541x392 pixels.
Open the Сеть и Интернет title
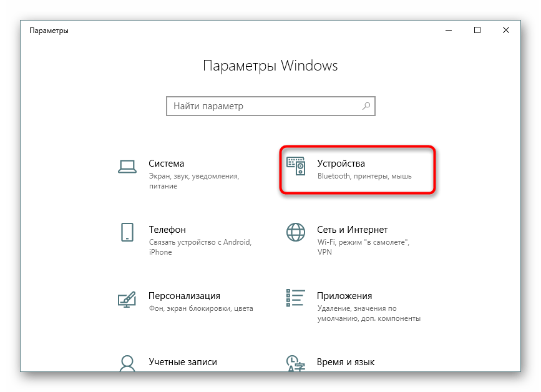pyautogui.click(x=353, y=230)
